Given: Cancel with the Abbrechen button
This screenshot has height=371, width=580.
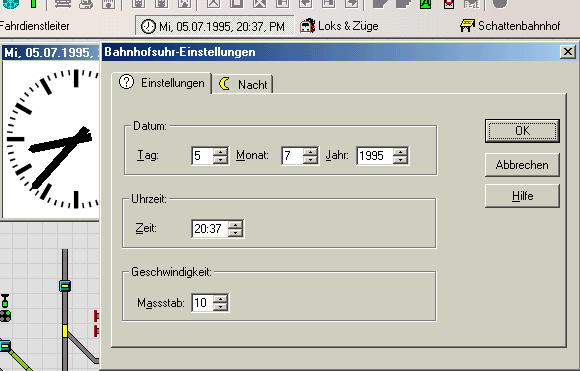Looking at the screenshot, I should pos(522,165).
